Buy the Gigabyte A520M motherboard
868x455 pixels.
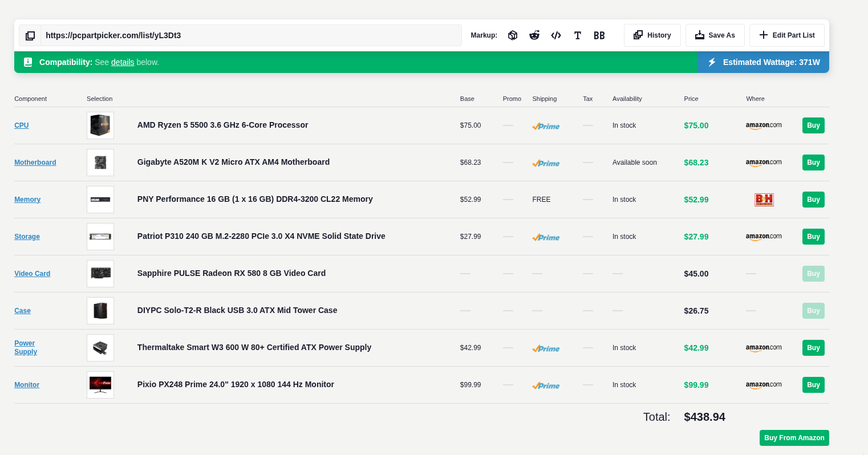coord(813,162)
